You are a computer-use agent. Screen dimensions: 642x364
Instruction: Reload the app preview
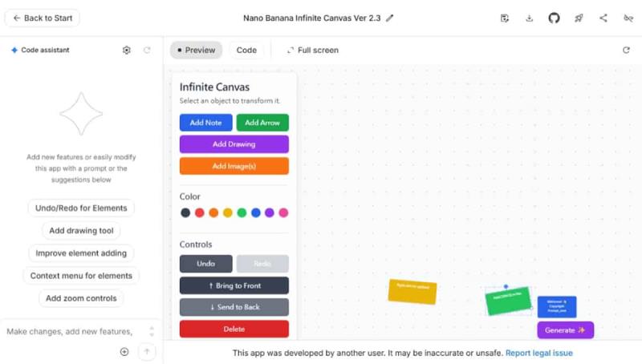tap(626, 50)
